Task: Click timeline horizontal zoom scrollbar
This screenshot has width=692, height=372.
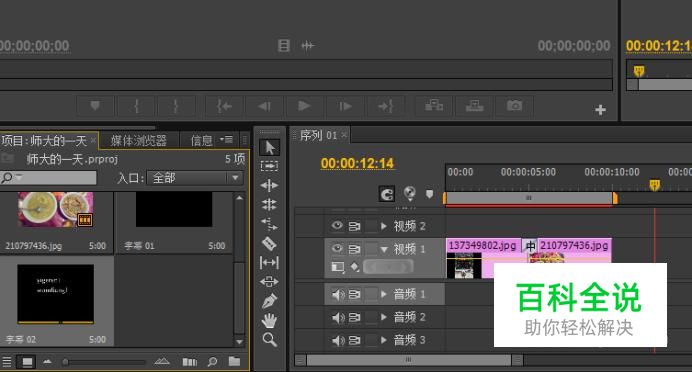Action: coord(409,360)
